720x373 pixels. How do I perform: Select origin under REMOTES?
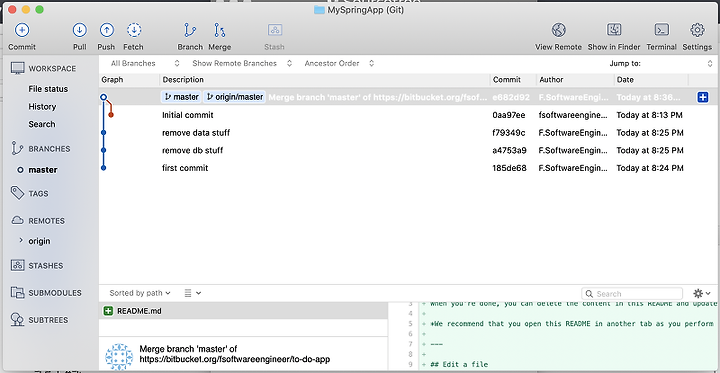coord(39,241)
